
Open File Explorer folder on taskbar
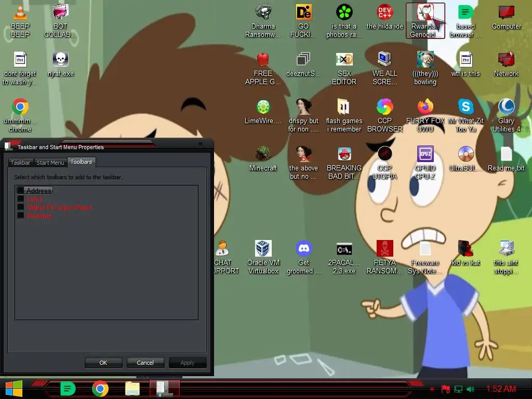tap(132, 389)
